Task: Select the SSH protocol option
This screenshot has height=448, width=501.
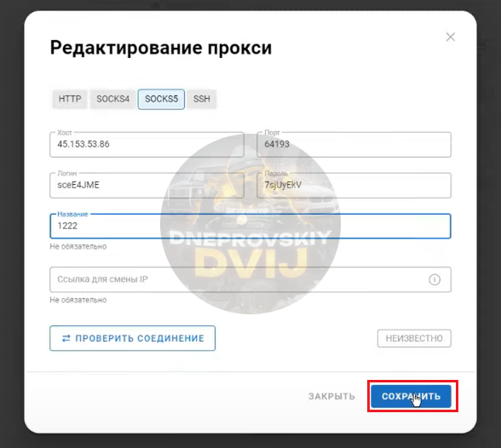Action: 202,99
